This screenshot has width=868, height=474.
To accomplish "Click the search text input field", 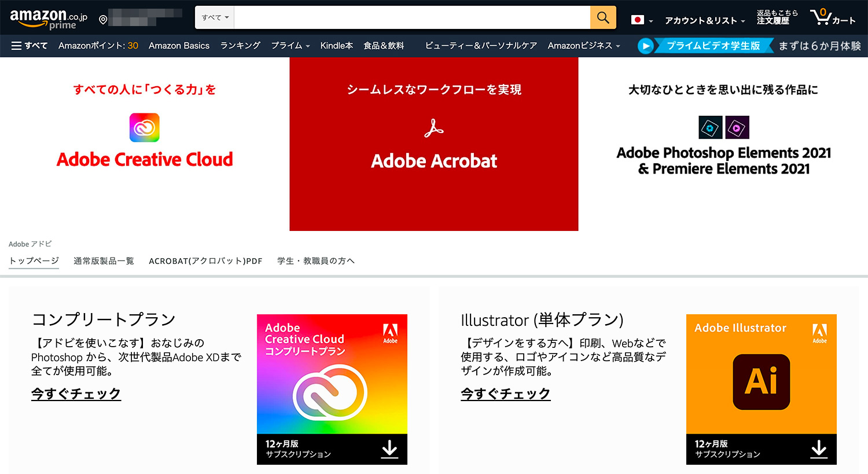I will tap(412, 17).
